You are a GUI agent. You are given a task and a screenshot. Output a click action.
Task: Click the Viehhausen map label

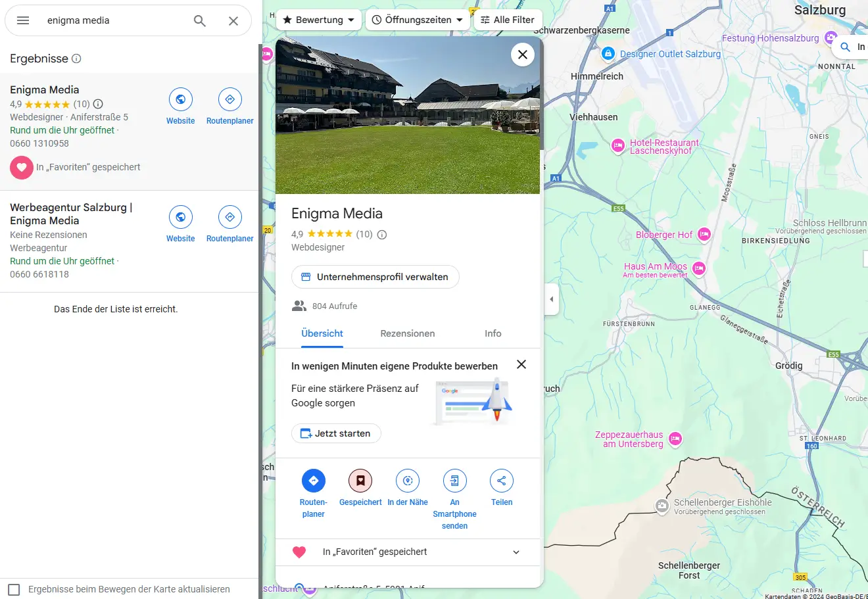[594, 117]
